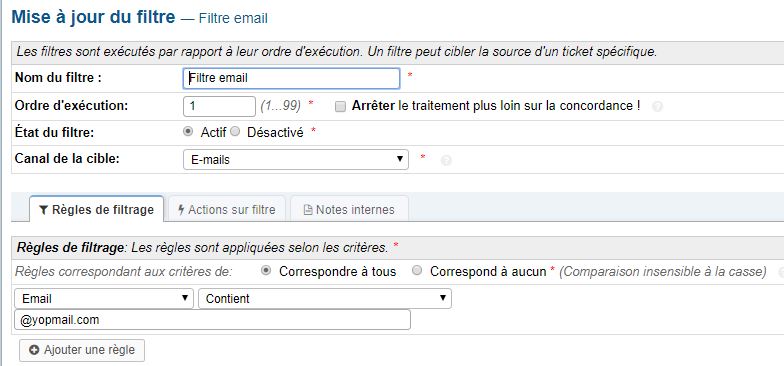Expand the Contient condition dropdown

[325, 298]
